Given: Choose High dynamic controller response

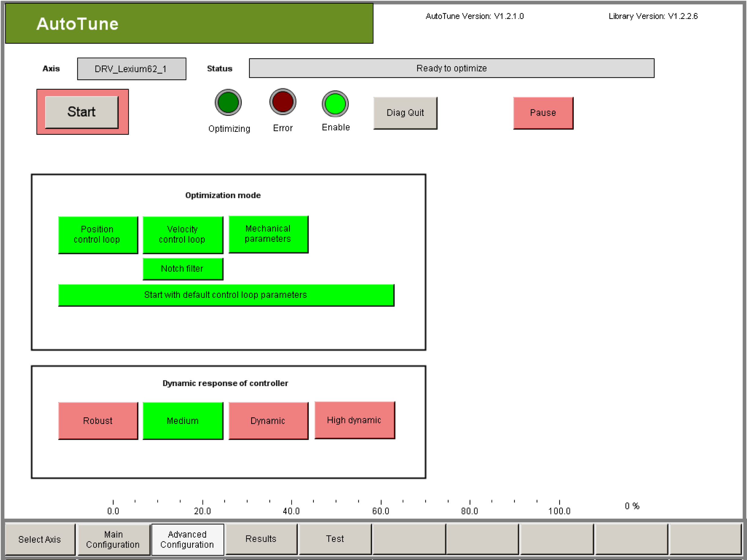Looking at the screenshot, I should point(354,420).
